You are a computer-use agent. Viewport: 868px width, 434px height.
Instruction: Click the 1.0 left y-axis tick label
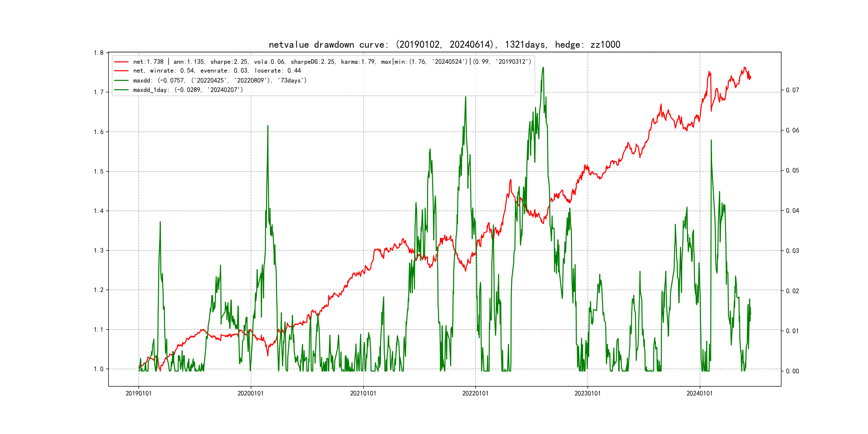(98, 369)
